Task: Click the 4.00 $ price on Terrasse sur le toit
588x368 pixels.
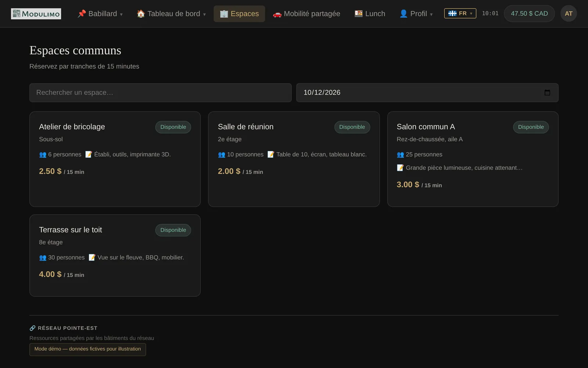Action: click(x=50, y=274)
